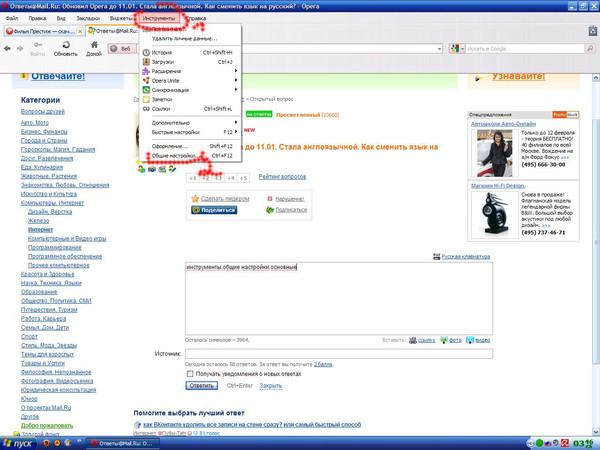Switch to the Ответы@Mail.Ru tab
Image resolution: width=600 pixels, height=450 pixels.
coord(112,31)
